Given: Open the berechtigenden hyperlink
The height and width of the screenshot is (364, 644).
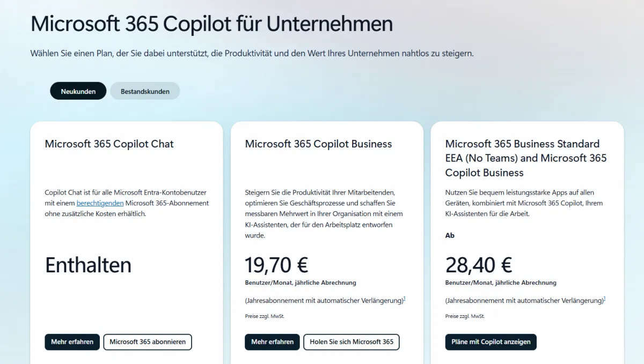Looking at the screenshot, I should [100, 203].
